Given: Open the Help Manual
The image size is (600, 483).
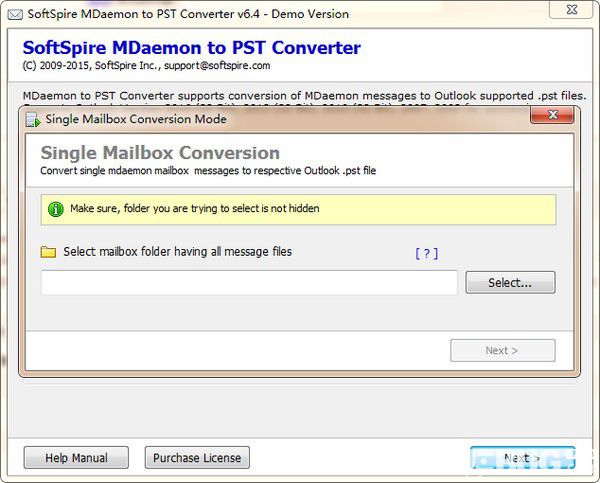Looking at the screenshot, I should [76, 457].
